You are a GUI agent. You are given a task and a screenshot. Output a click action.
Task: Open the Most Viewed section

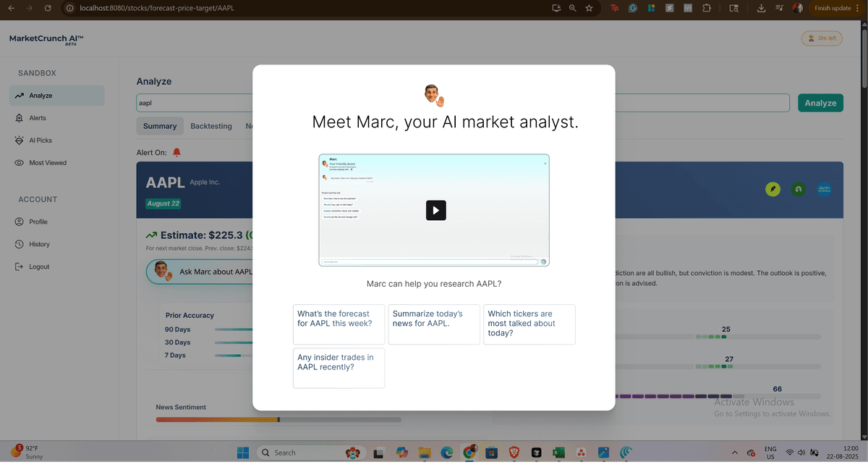click(49, 162)
